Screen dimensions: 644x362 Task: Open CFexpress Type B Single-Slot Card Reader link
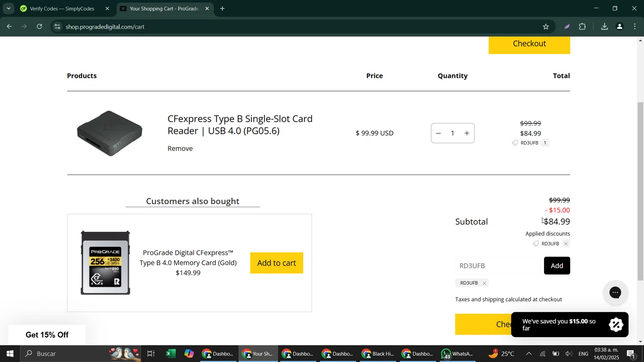point(240,124)
